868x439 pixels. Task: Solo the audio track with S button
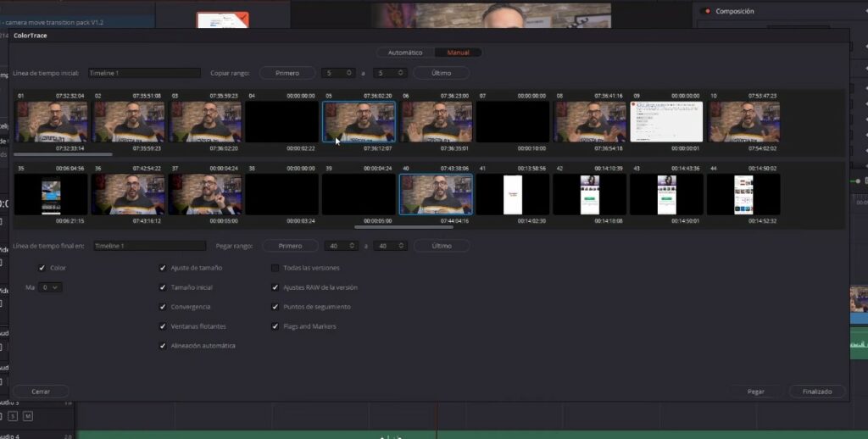[x=12, y=416]
